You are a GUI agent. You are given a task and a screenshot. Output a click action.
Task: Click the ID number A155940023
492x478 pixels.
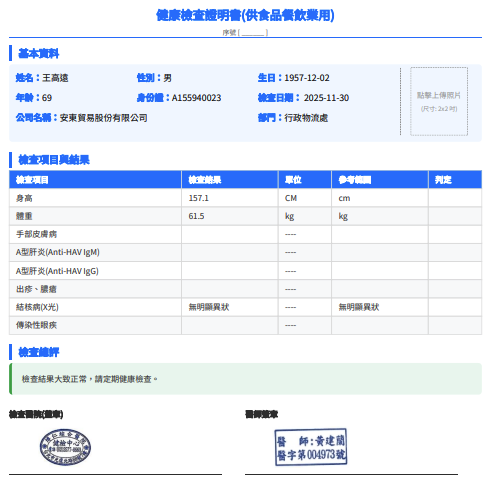pyautogui.click(x=196, y=98)
